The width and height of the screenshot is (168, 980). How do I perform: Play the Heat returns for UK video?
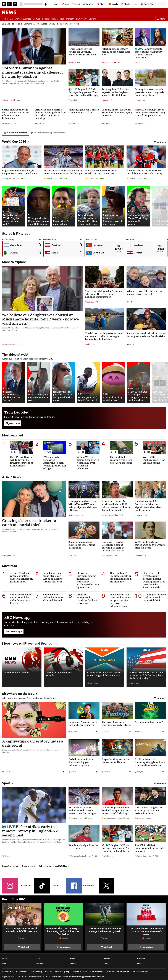[63, 383]
